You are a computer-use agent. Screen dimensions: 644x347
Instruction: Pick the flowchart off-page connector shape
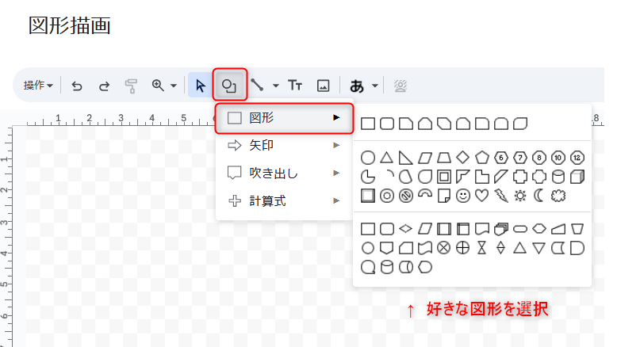[x=386, y=248]
